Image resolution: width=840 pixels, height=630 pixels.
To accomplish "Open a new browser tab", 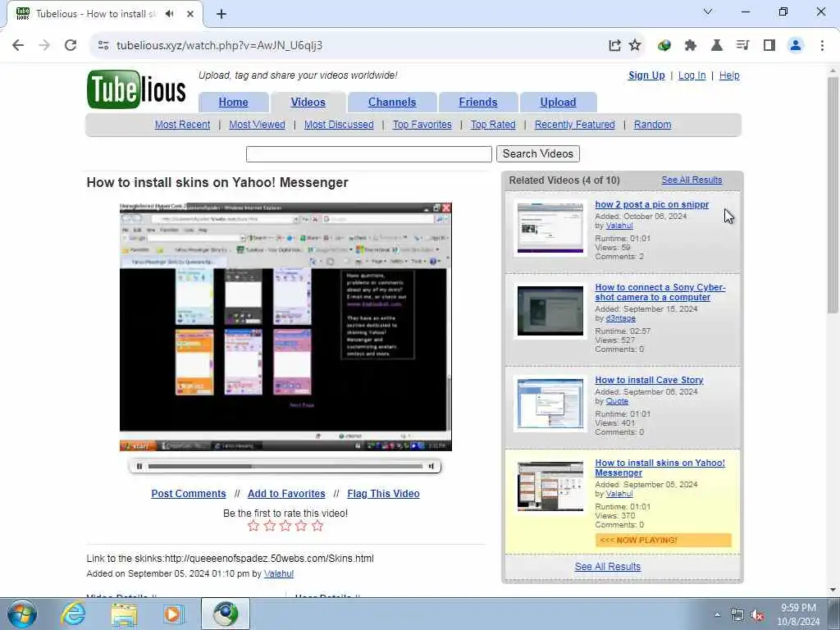I will (221, 14).
